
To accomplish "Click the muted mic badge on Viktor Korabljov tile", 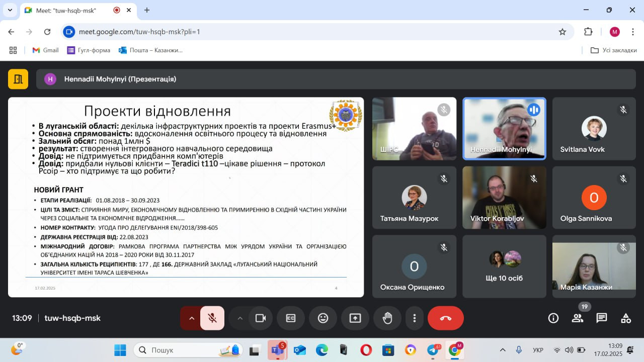I will tap(533, 178).
